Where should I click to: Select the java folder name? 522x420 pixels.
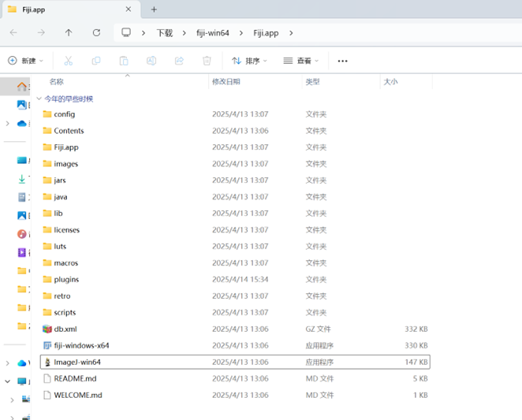pos(61,197)
